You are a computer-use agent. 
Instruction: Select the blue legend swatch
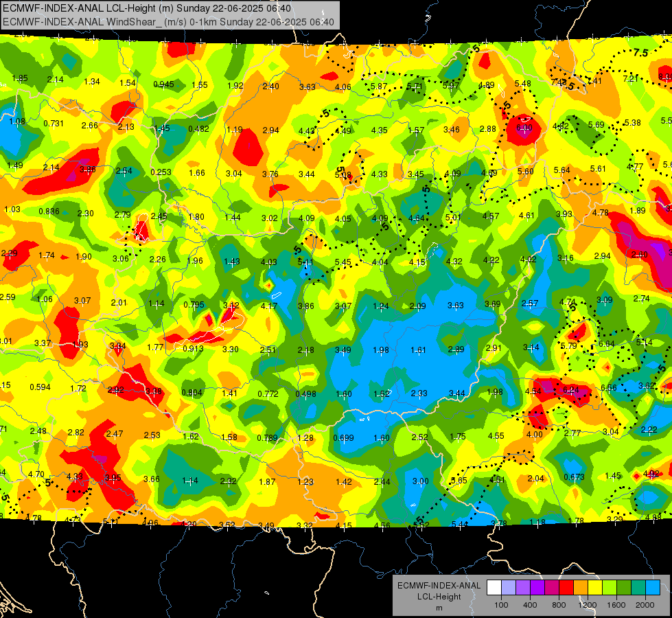[653, 587]
